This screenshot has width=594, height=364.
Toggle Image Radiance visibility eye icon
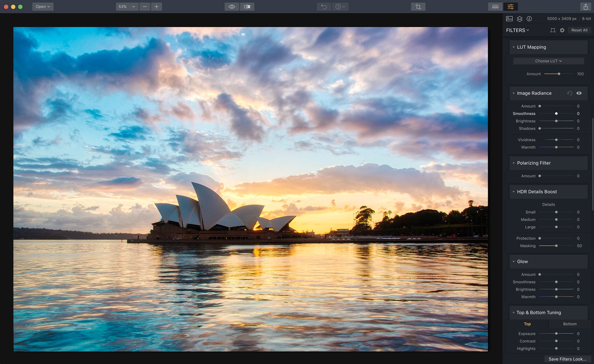[579, 93]
